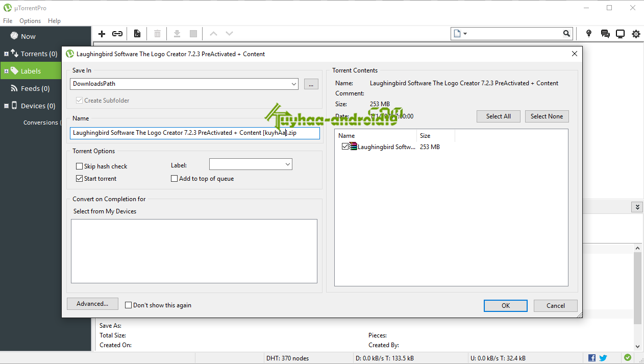
Task: Click the torrent Name input field
Action: point(195,133)
